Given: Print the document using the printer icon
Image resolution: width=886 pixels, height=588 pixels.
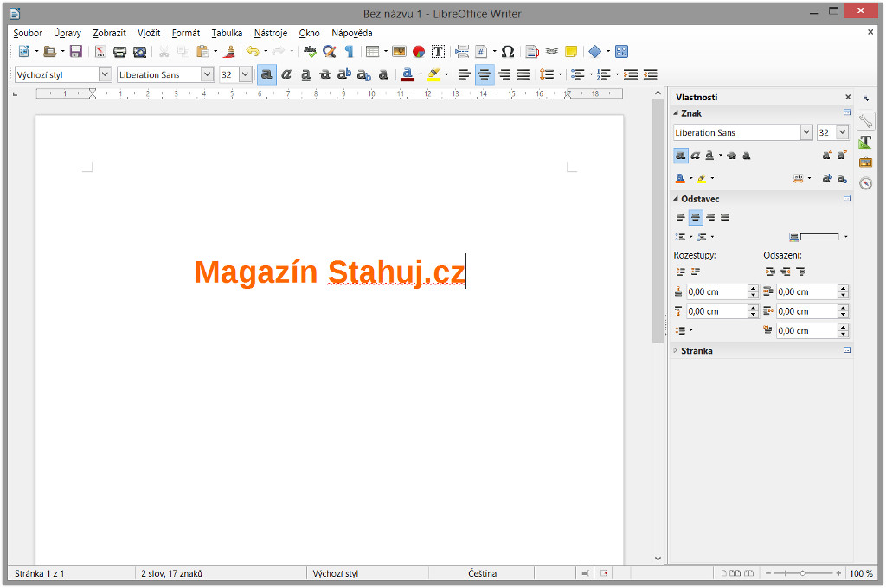Looking at the screenshot, I should point(119,51).
